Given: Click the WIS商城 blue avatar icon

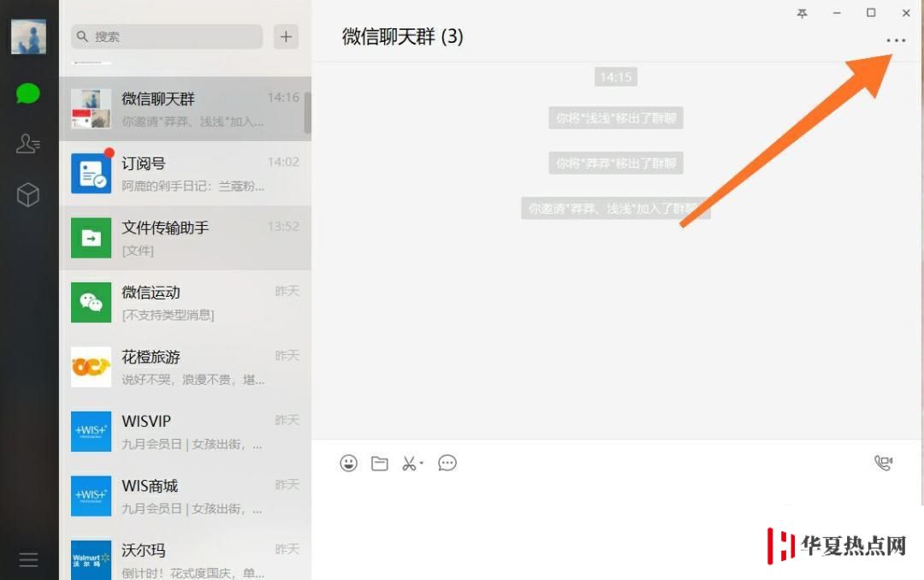Looking at the screenshot, I should coord(92,496).
